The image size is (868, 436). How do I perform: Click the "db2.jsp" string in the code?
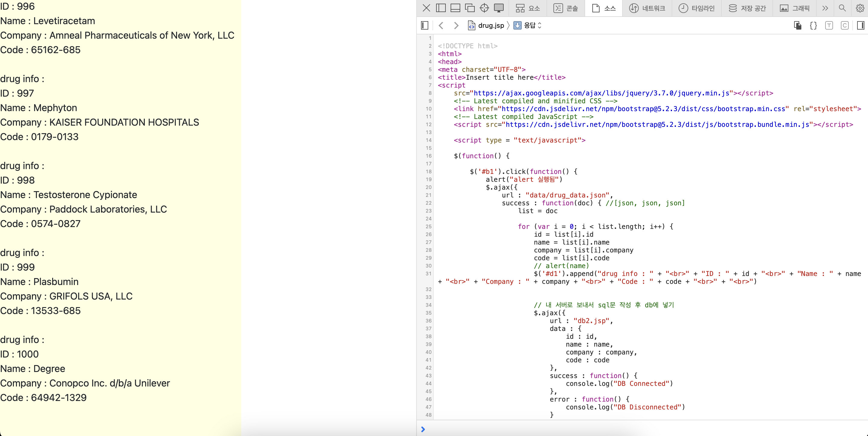pyautogui.click(x=591, y=321)
